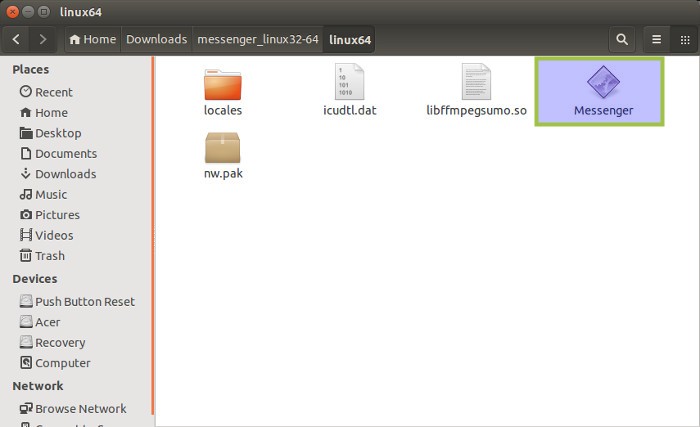700x427 pixels.
Task: Click the Desktop folder icon in sidebar
Action: (26, 133)
